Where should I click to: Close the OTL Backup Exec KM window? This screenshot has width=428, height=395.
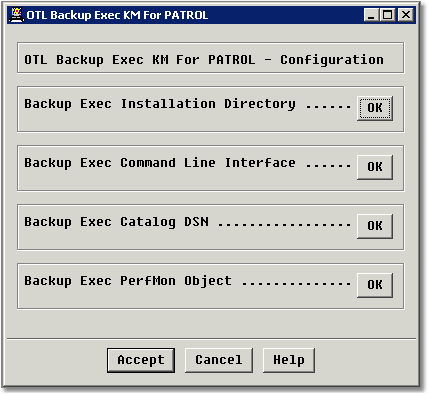pos(406,15)
